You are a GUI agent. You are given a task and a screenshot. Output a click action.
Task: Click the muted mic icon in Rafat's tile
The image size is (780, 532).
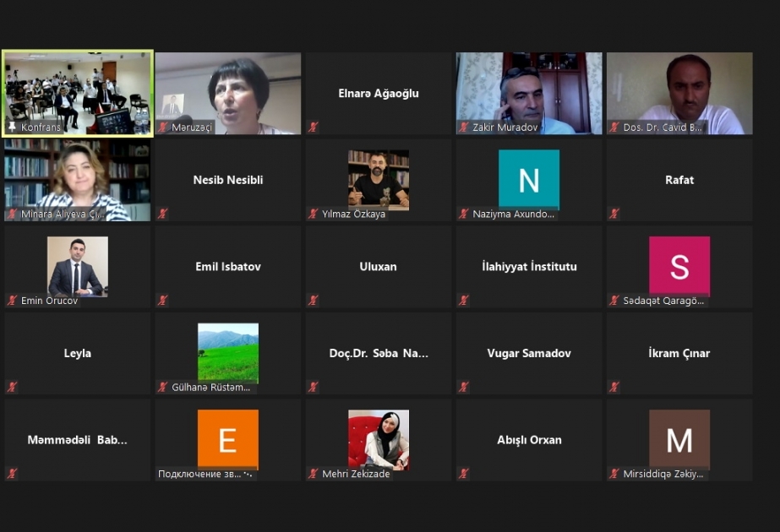click(614, 214)
